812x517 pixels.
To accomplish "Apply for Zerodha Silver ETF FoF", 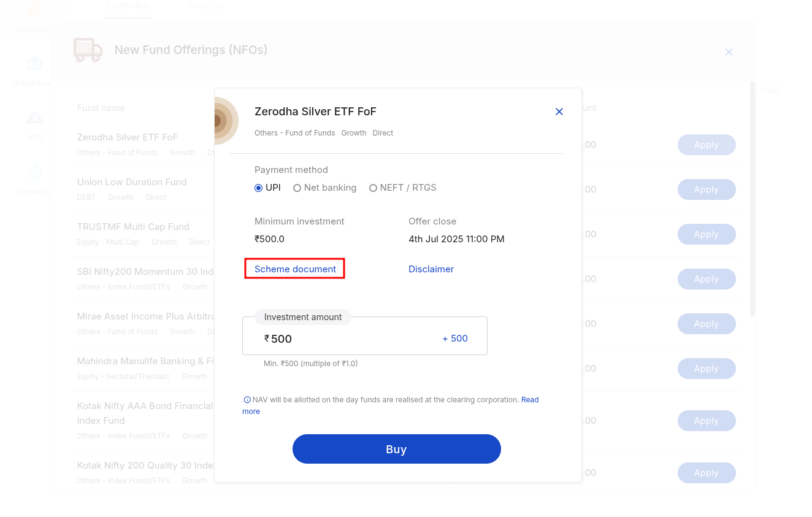I will coord(707,145).
